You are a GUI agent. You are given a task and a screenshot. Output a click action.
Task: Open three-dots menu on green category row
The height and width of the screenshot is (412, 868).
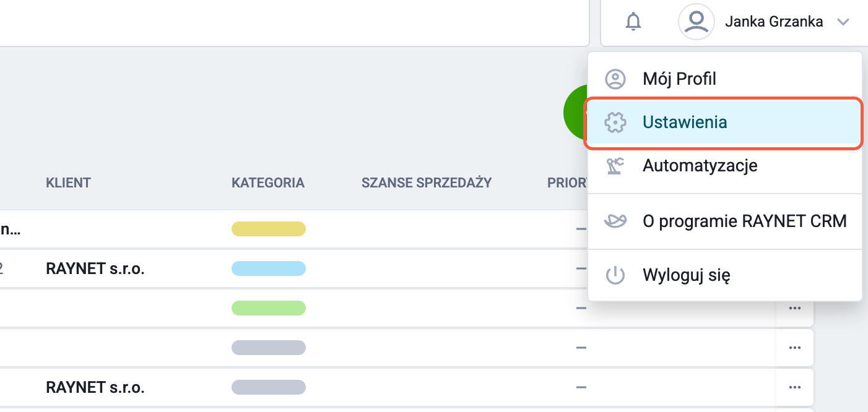795,308
